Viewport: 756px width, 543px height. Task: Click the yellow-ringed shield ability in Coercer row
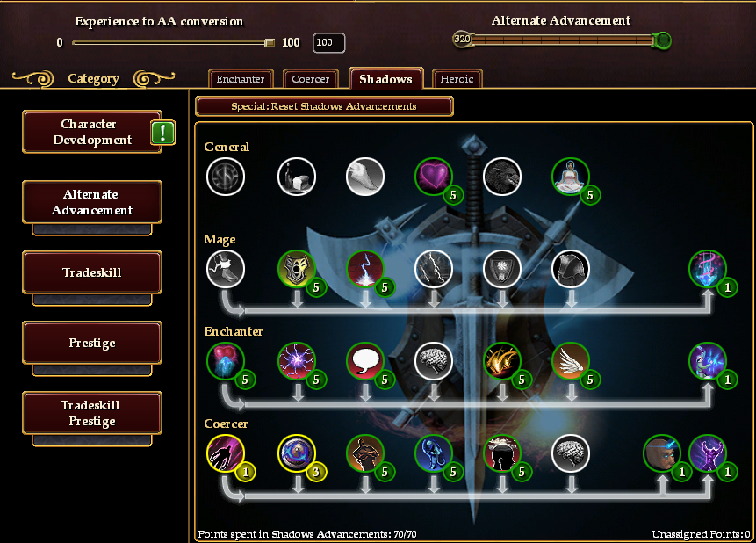tap(297, 452)
